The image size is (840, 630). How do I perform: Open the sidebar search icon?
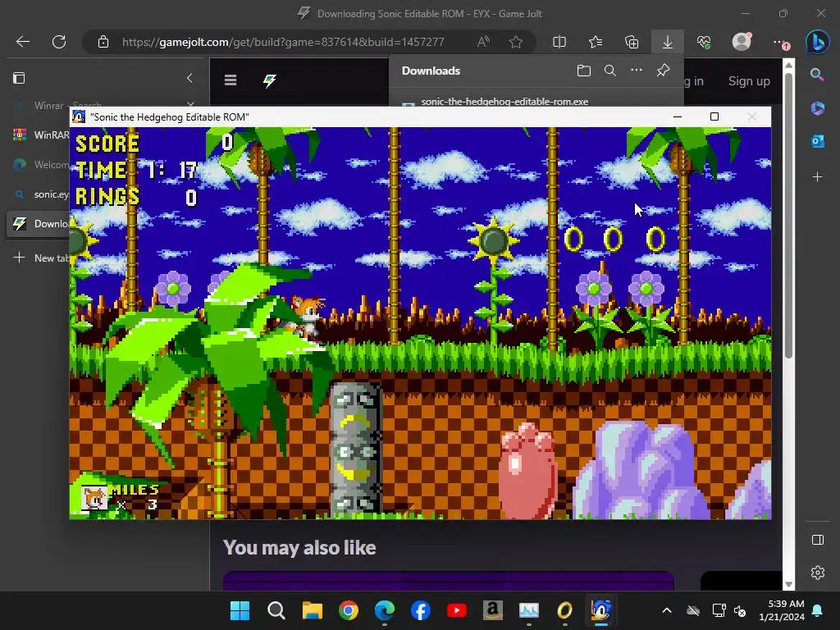tap(817, 75)
